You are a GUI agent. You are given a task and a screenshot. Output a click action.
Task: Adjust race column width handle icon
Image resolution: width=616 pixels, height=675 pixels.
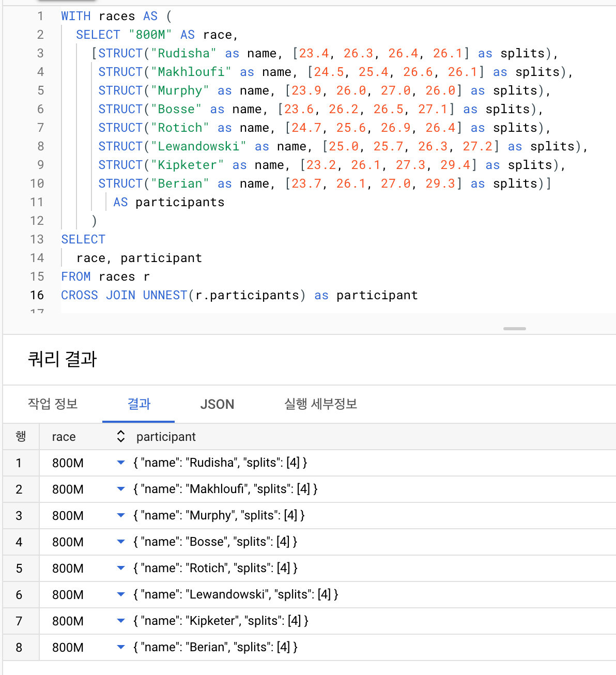tap(121, 437)
